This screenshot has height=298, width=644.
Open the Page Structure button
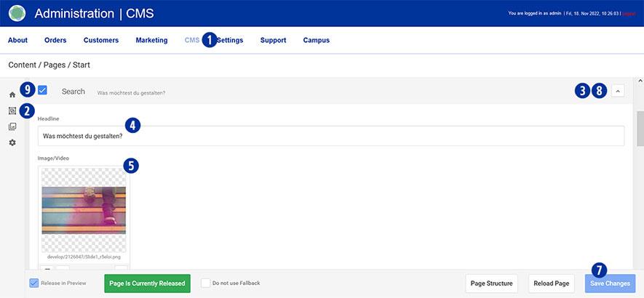coord(492,283)
